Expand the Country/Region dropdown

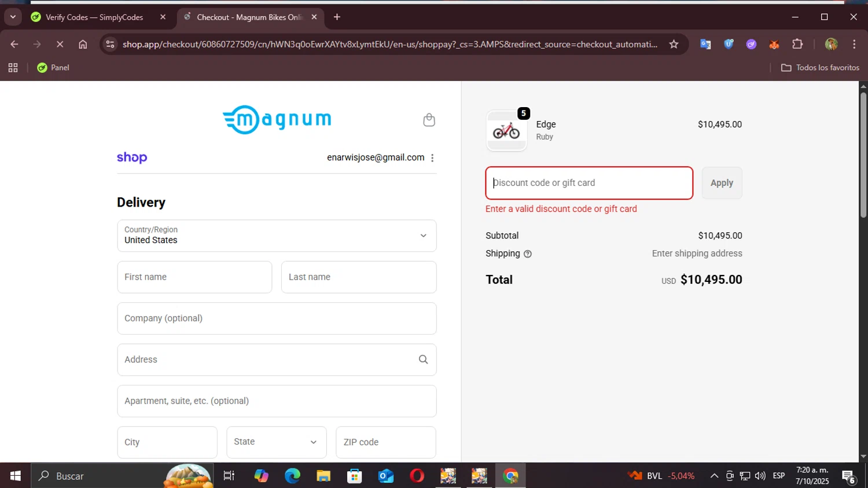pos(277,236)
